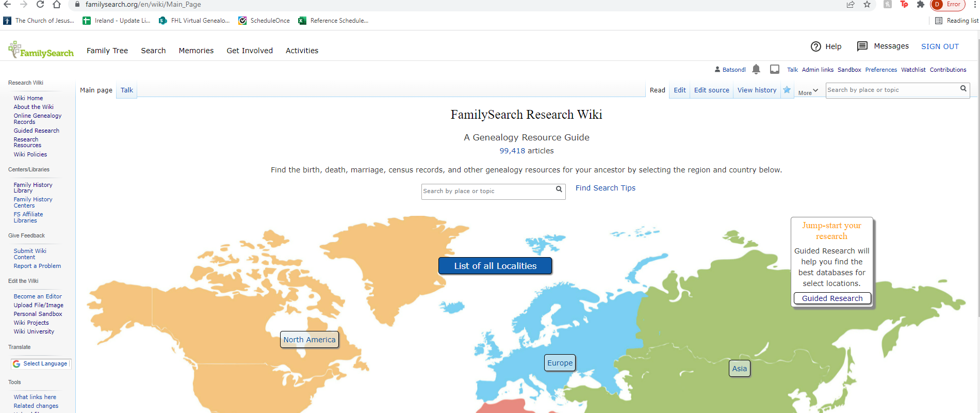Open About the Wiki link

point(34,107)
